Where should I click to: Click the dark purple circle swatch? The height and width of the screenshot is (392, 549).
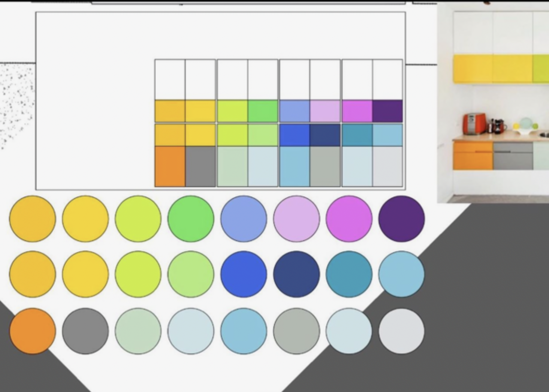tap(401, 219)
